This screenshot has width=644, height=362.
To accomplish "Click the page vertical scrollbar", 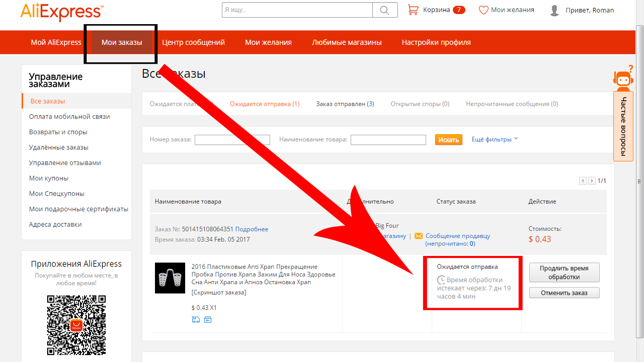I will coord(640,181).
